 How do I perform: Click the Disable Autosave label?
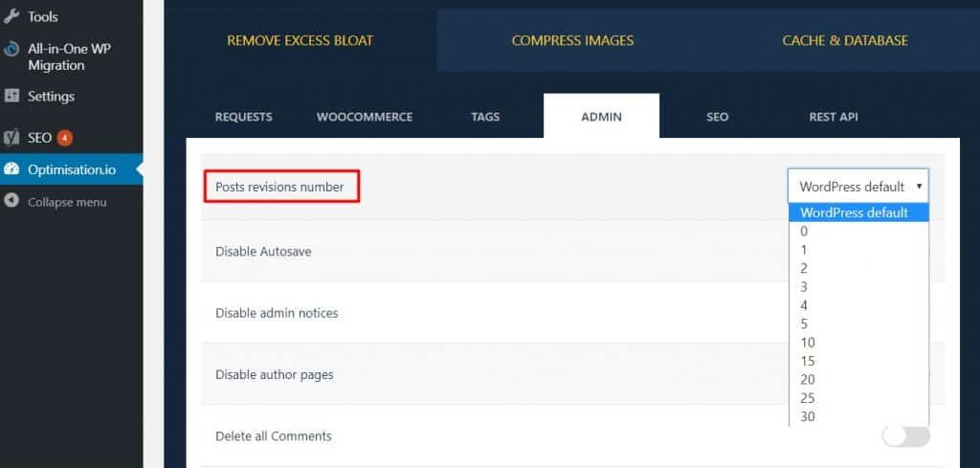pyautogui.click(x=263, y=251)
